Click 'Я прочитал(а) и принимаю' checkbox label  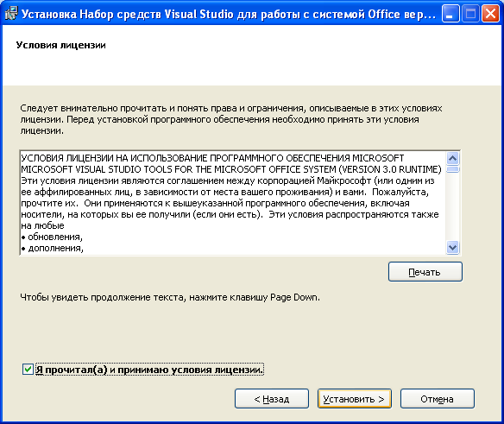149,370
